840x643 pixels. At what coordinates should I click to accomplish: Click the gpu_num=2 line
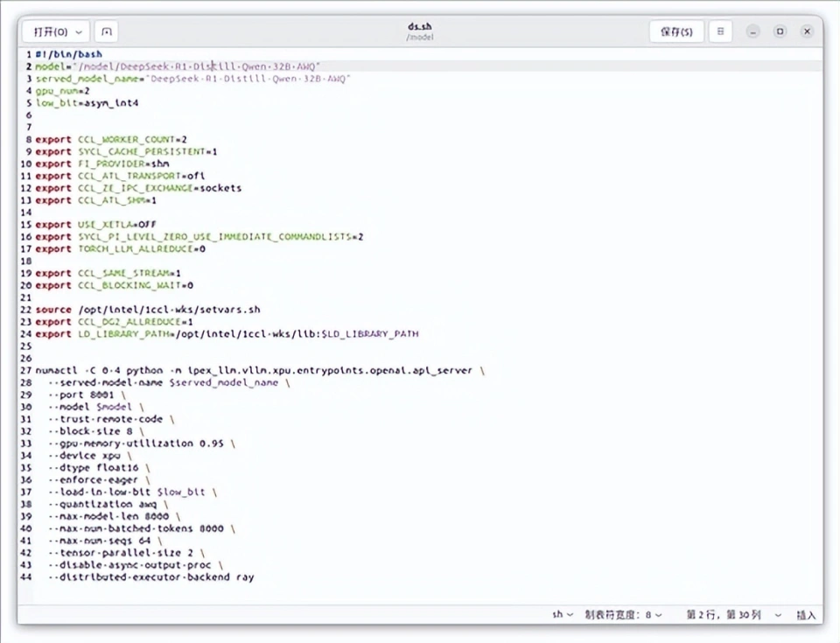[63, 91]
